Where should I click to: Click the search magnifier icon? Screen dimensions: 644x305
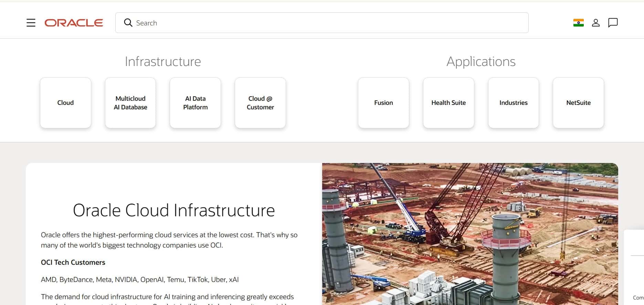pos(128,23)
